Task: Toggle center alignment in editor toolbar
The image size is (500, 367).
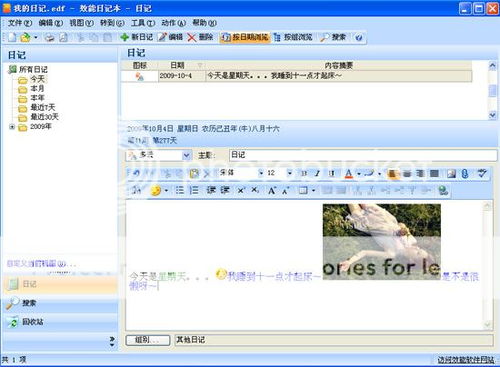Action: coord(407,173)
